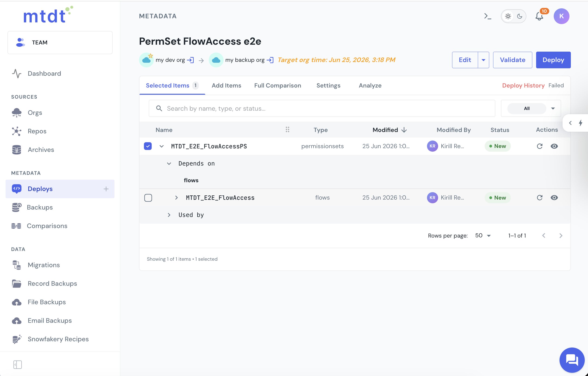Check the MTDT_E2E_FlowAccess flows checkbox
588x376 pixels.
(x=148, y=197)
